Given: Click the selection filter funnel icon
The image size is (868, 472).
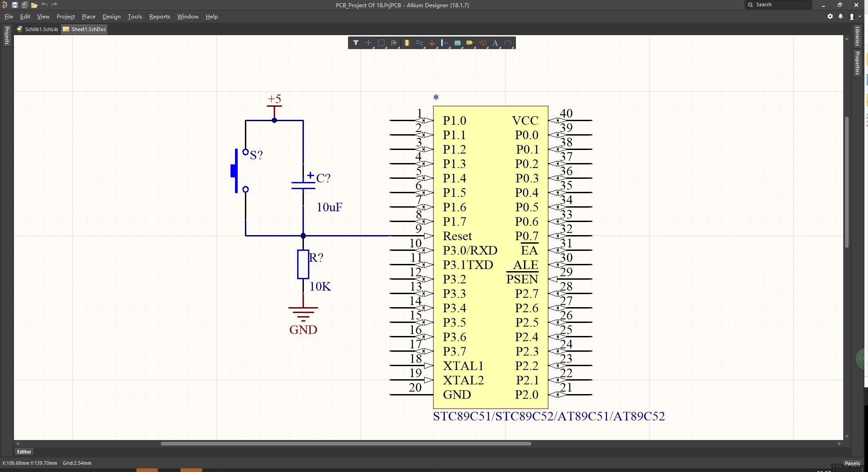Looking at the screenshot, I should [356, 43].
